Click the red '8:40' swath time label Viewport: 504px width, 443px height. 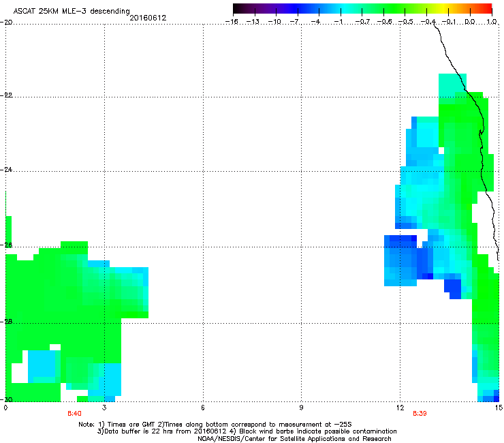74,414
